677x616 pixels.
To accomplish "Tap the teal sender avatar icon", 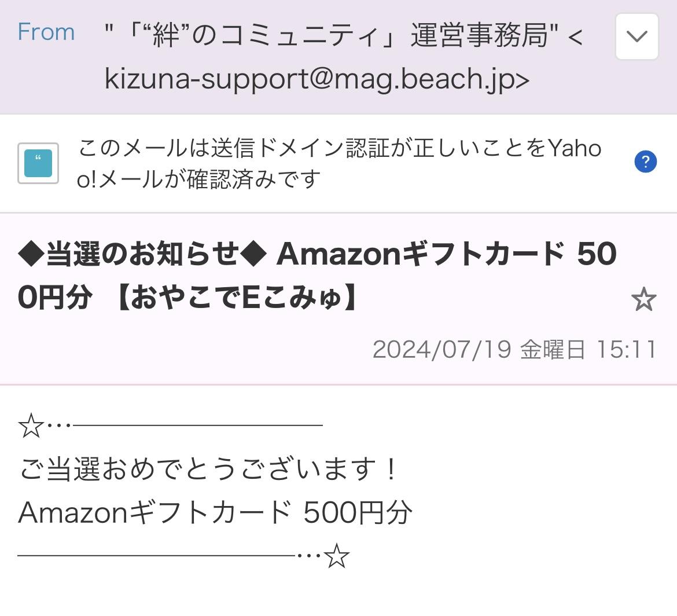I will (x=38, y=163).
